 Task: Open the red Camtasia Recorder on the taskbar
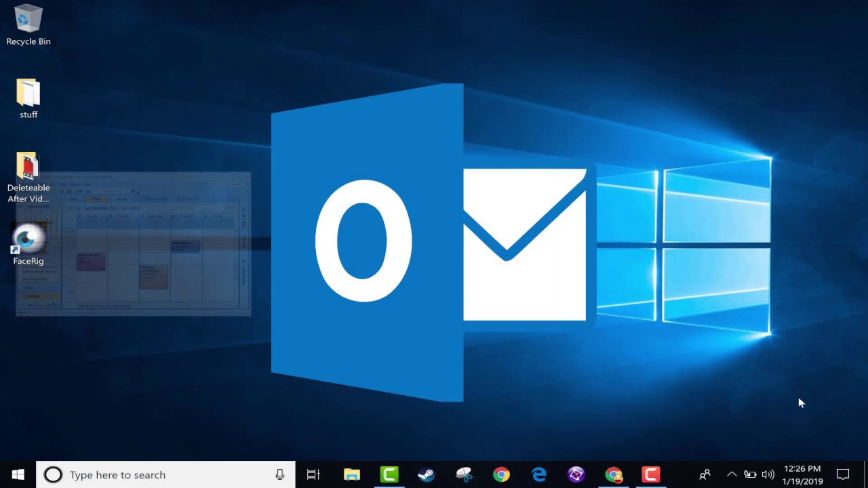click(x=650, y=474)
